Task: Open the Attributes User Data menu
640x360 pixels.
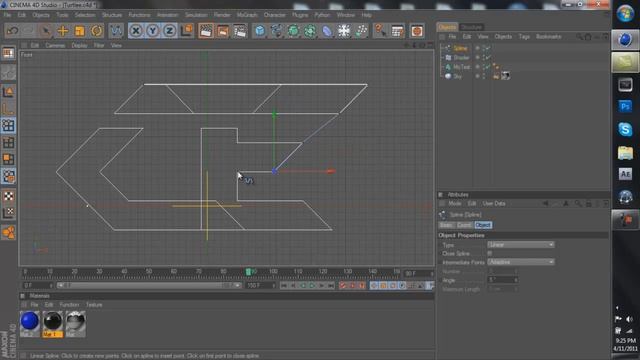Action: tap(494, 203)
